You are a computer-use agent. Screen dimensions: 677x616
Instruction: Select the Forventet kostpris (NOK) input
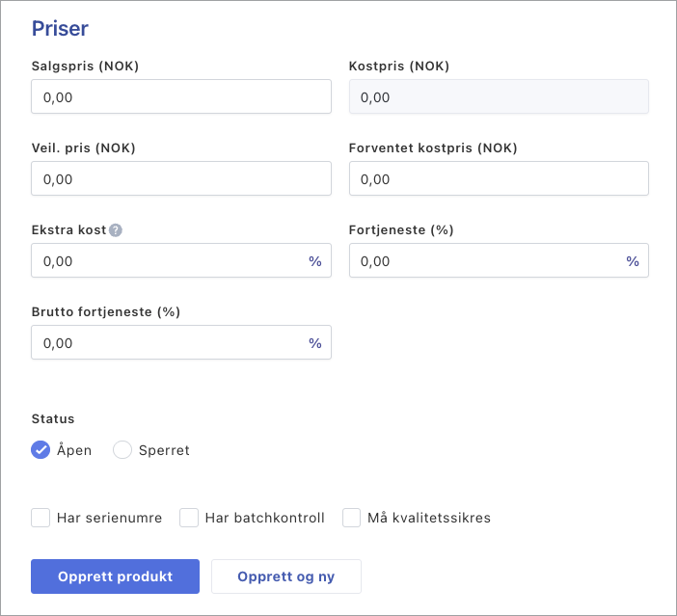(x=499, y=179)
